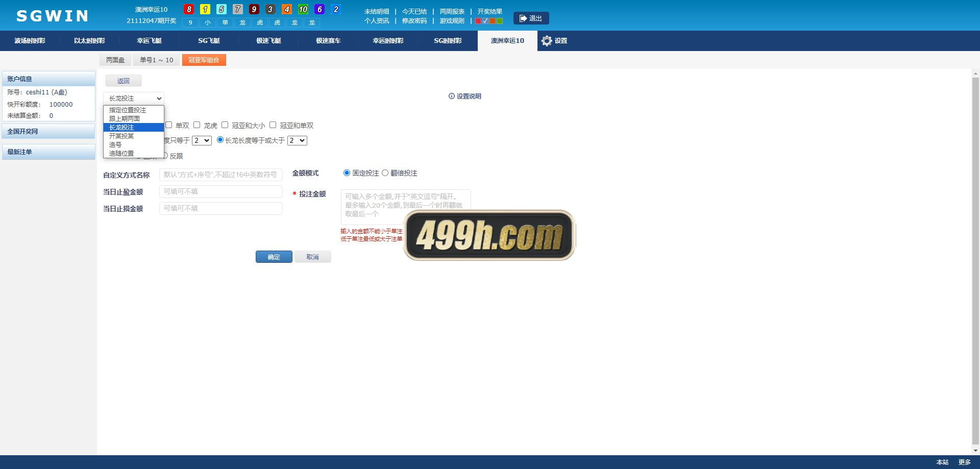Screen dimensions: 980x469
Task: Switch to 以太时时彩 game tab
Action: click(x=89, y=41)
